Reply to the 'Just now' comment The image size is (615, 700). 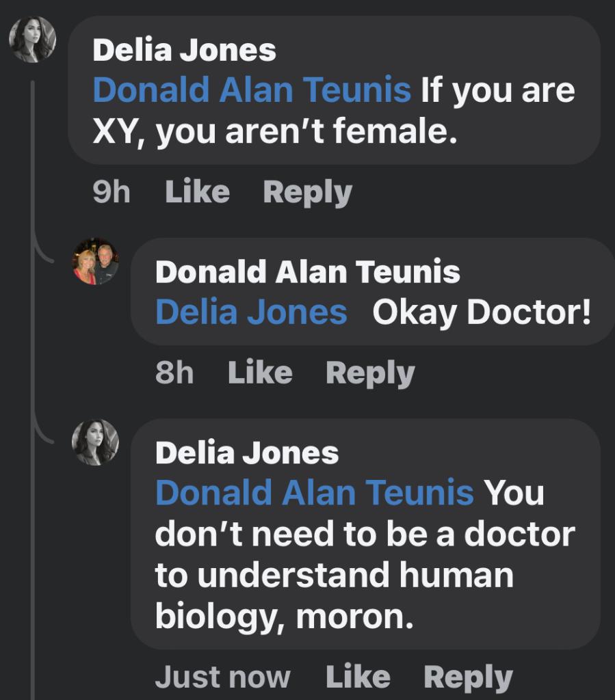coord(468,677)
